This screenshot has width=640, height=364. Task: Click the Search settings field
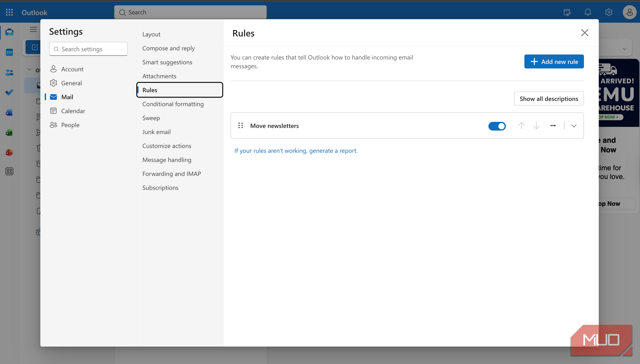pyautogui.click(x=88, y=49)
